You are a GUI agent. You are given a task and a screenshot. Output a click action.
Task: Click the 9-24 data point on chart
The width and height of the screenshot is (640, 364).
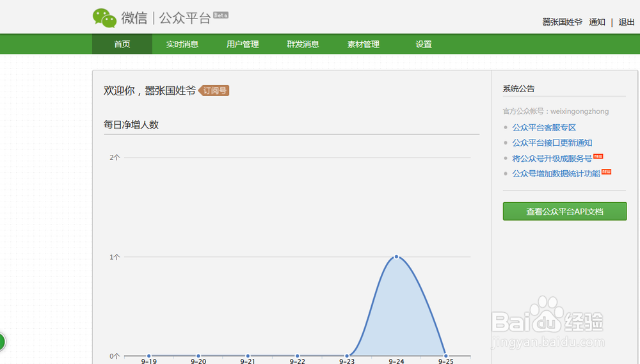point(396,257)
